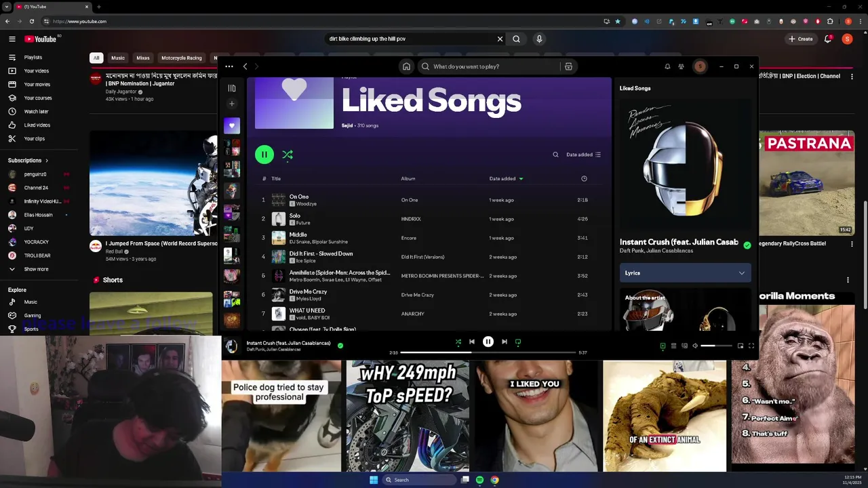Open Spotify user profile avatar
The image size is (868, 488).
click(700, 66)
